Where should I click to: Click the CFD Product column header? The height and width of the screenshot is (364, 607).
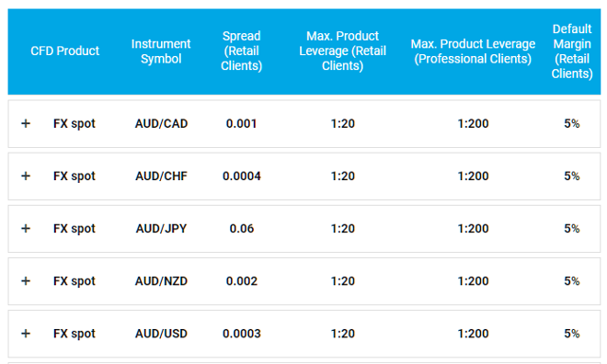(65, 51)
